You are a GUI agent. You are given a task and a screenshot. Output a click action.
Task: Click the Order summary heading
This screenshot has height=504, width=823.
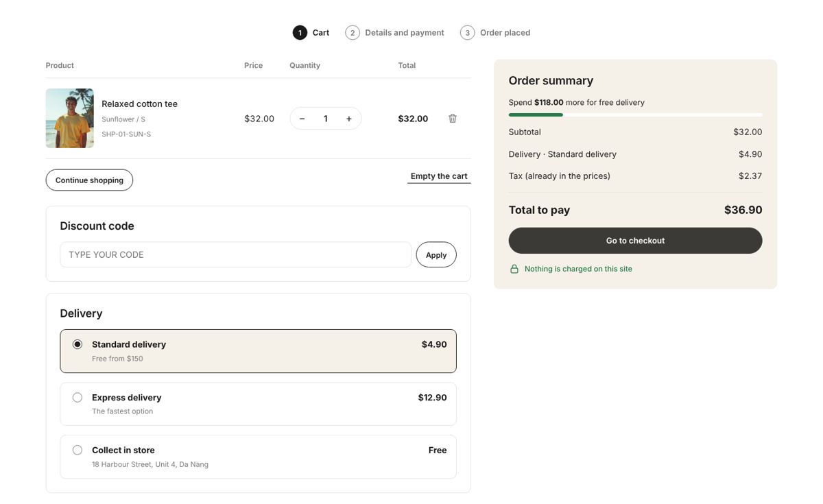click(x=551, y=81)
